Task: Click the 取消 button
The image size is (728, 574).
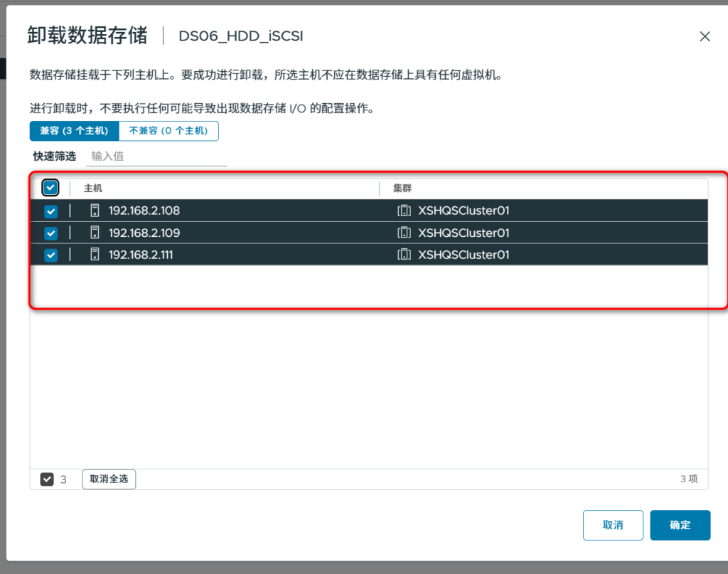Action: point(612,525)
